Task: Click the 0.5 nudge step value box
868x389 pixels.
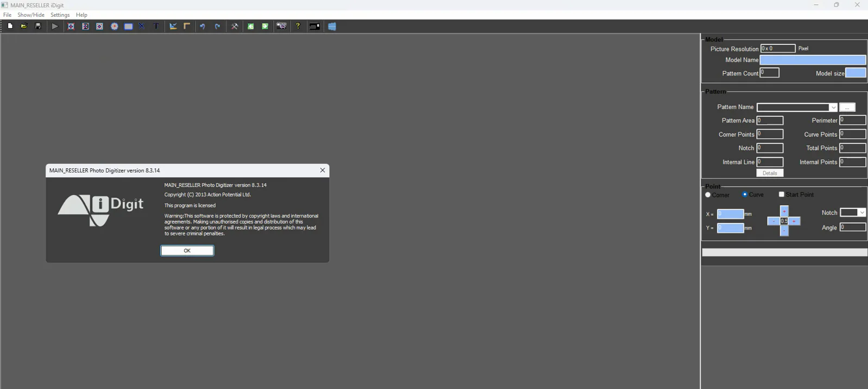Action: click(784, 221)
